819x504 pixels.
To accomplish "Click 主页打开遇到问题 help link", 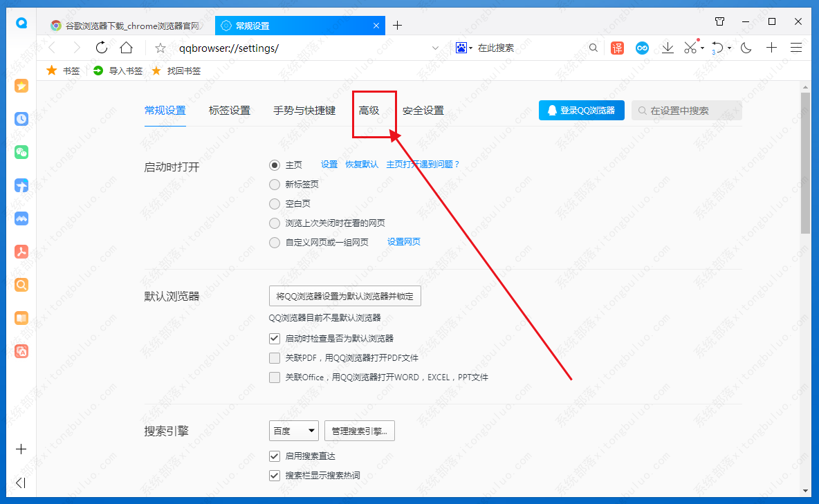I will (x=423, y=165).
